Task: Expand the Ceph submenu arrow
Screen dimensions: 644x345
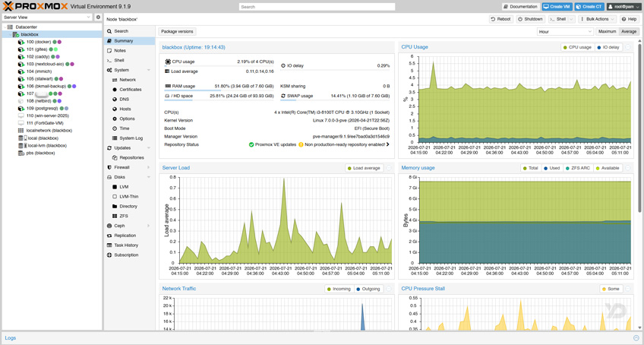Action: pyautogui.click(x=149, y=226)
